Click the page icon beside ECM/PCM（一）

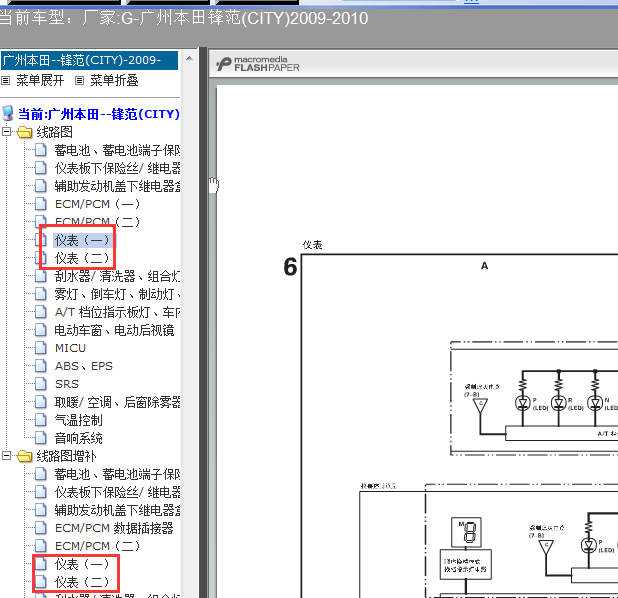(x=40, y=204)
